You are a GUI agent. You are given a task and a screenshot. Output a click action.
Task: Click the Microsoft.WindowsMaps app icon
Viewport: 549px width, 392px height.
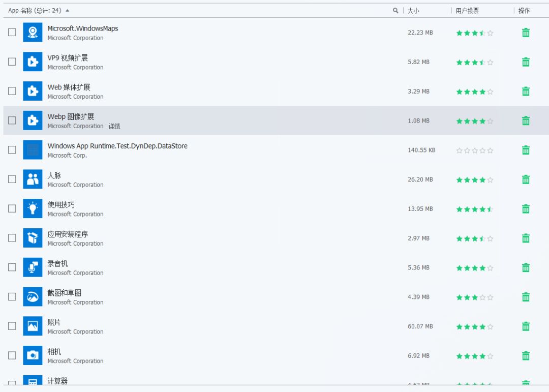[33, 32]
